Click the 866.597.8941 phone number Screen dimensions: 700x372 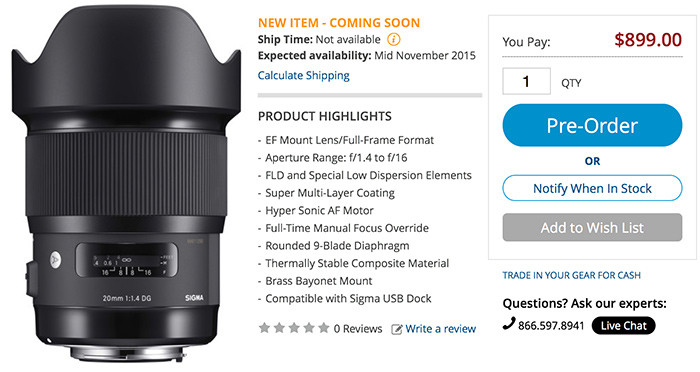551,326
